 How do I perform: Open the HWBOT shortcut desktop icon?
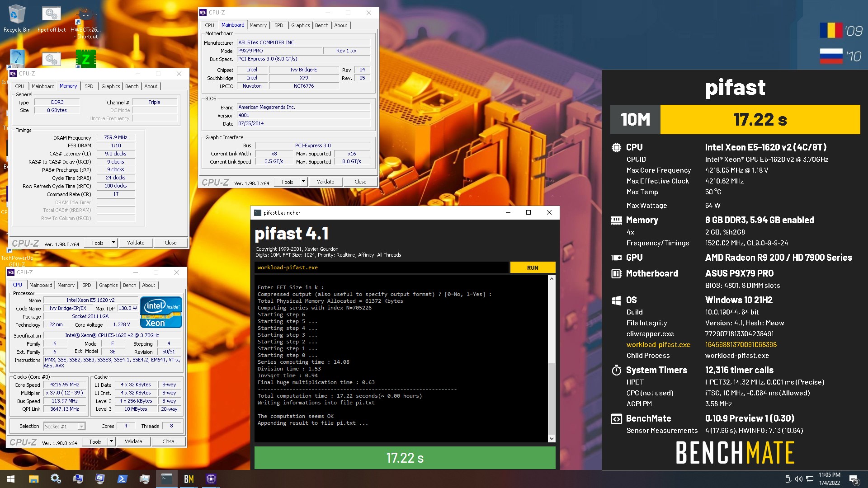coord(86,23)
